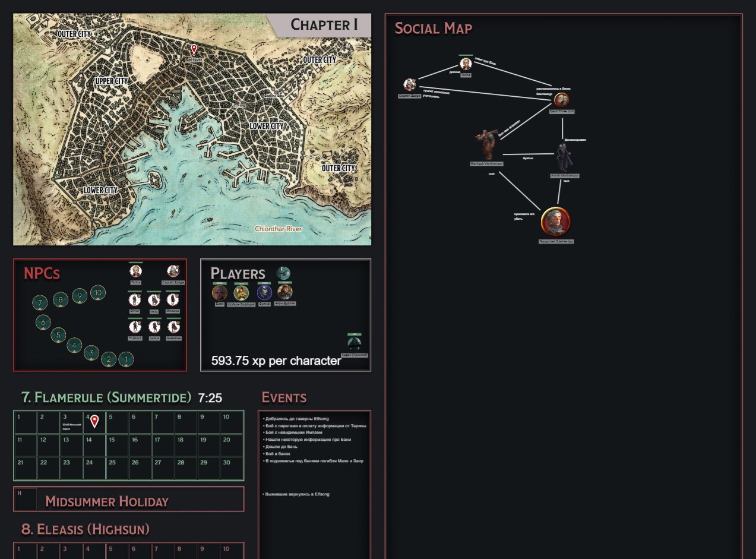The height and width of the screenshot is (559, 756).
Task: Click the event line 'Добрались до таверны Elfsong'
Action: (x=296, y=419)
